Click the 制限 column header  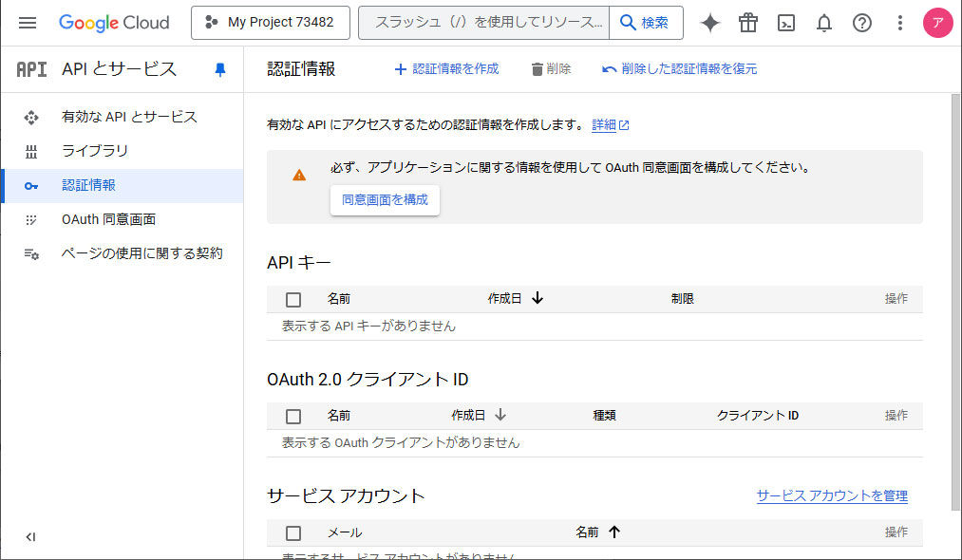click(x=682, y=299)
